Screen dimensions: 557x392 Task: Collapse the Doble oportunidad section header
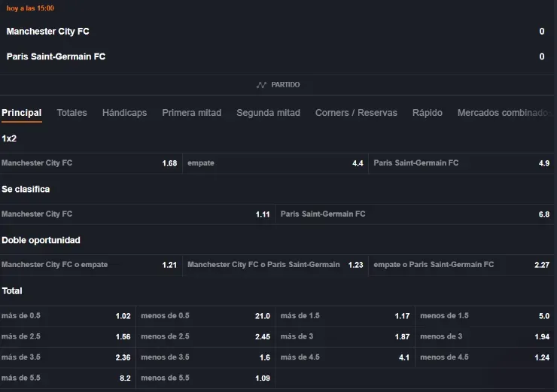click(x=41, y=240)
